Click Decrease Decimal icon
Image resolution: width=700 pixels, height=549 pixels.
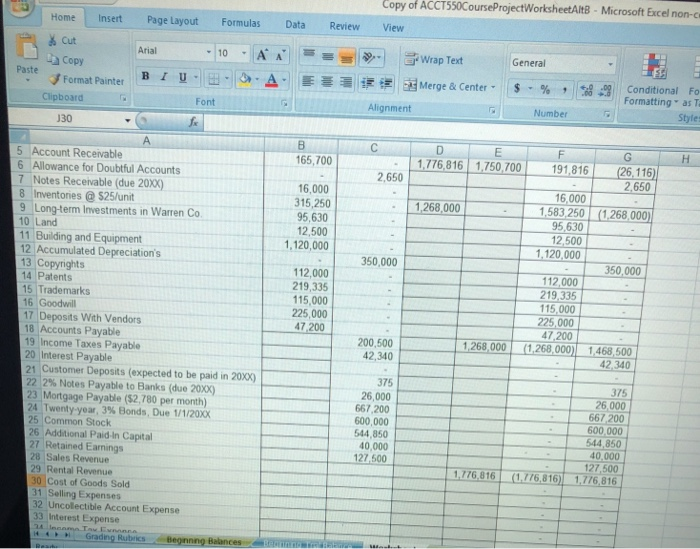(x=606, y=91)
